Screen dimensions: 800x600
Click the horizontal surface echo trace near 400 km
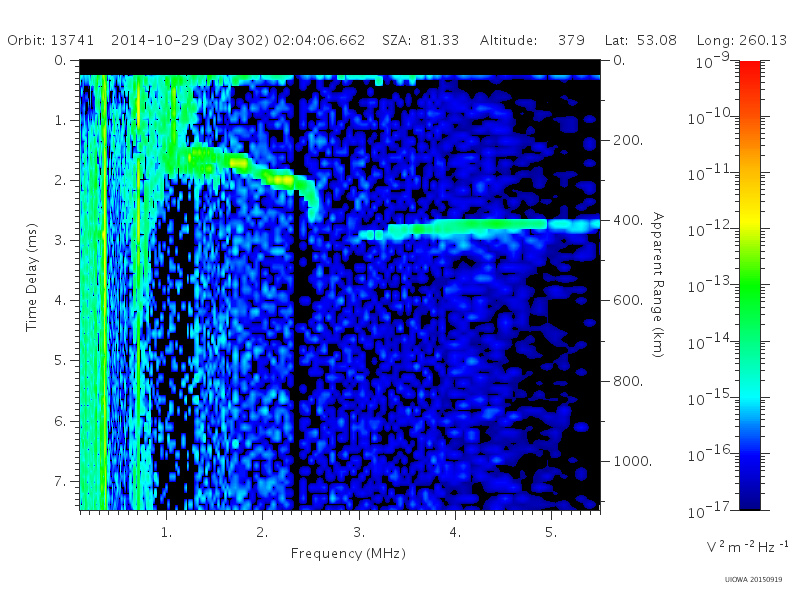point(479,228)
